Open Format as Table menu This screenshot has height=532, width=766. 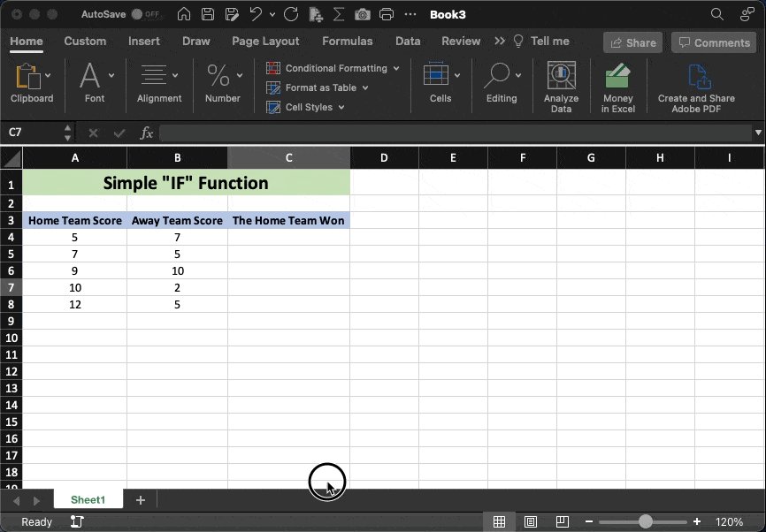click(x=317, y=87)
